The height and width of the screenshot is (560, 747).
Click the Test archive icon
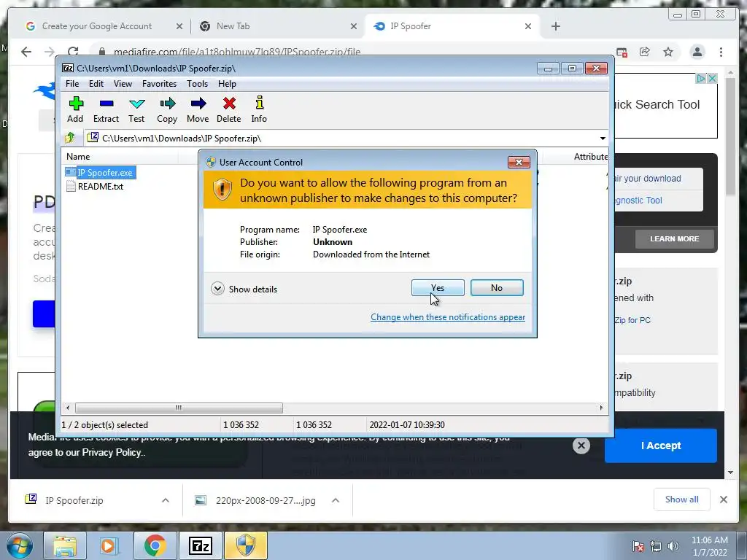coord(136,109)
